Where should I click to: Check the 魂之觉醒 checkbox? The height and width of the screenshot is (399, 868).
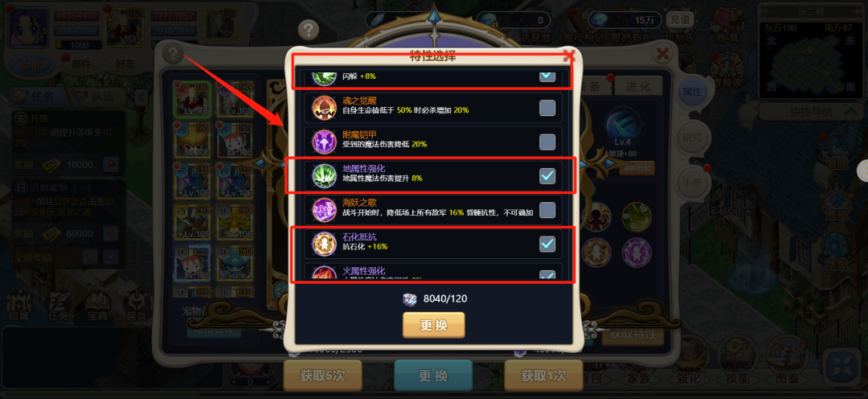click(x=547, y=108)
